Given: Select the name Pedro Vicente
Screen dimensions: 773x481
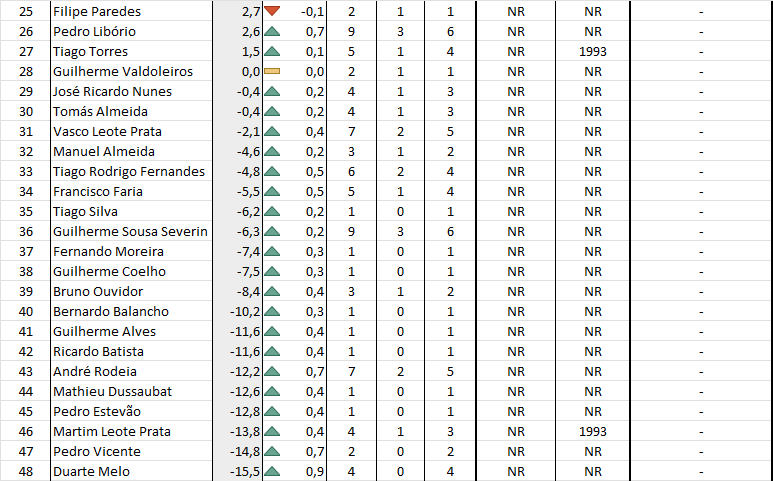Looking at the screenshot, I should coord(97,452).
